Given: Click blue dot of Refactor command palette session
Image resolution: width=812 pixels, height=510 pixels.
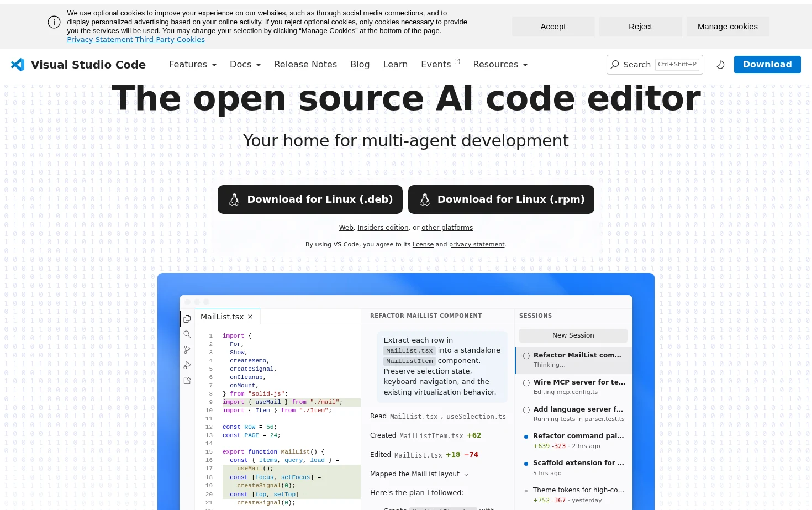Looking at the screenshot, I should [526, 437].
